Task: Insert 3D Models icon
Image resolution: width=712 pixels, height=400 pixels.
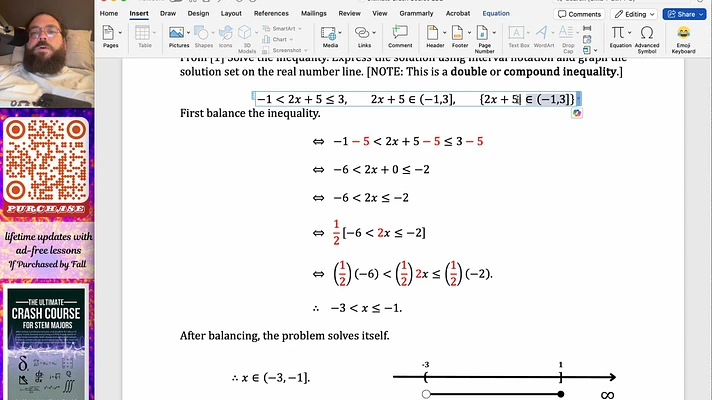Action: coord(244,33)
